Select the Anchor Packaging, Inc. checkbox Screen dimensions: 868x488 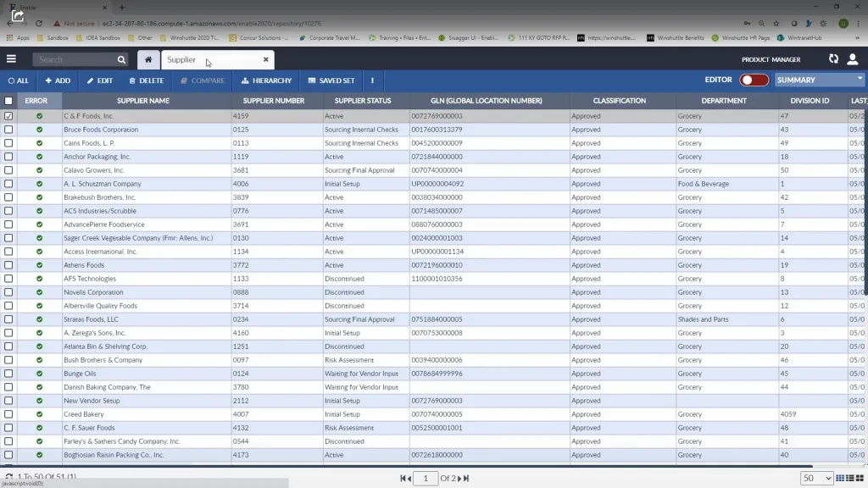8,157
